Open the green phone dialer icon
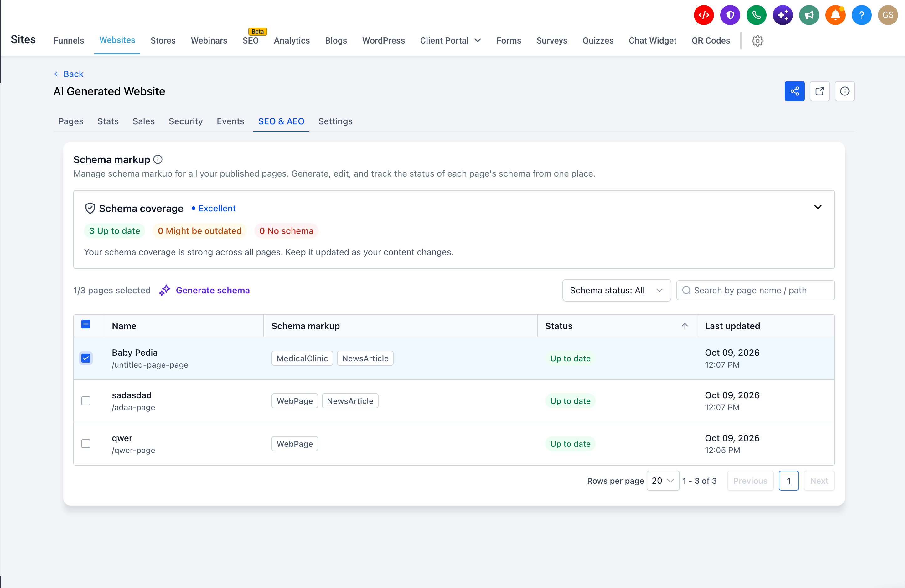Screen dimensions: 905x588 pos(756,15)
